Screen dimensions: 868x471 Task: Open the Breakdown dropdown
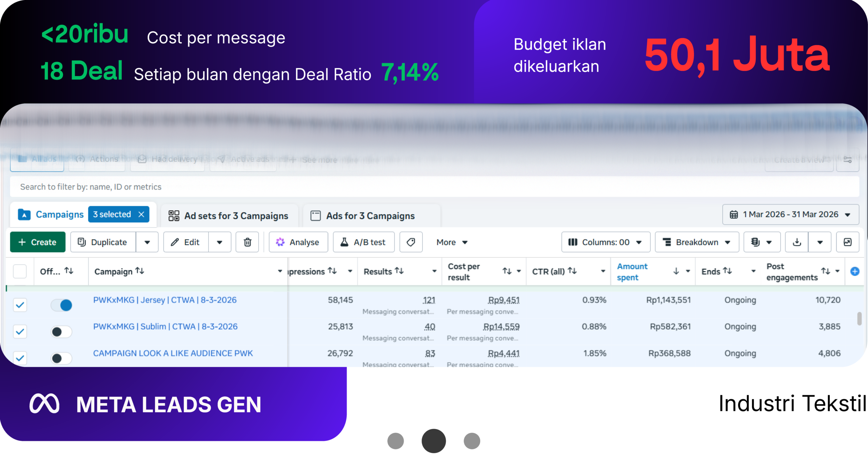point(697,242)
